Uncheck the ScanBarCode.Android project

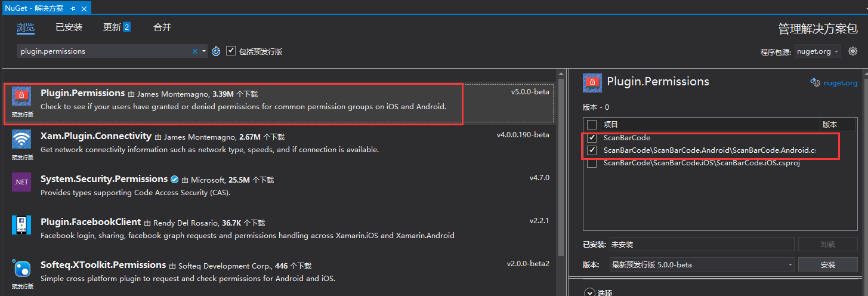coord(592,150)
